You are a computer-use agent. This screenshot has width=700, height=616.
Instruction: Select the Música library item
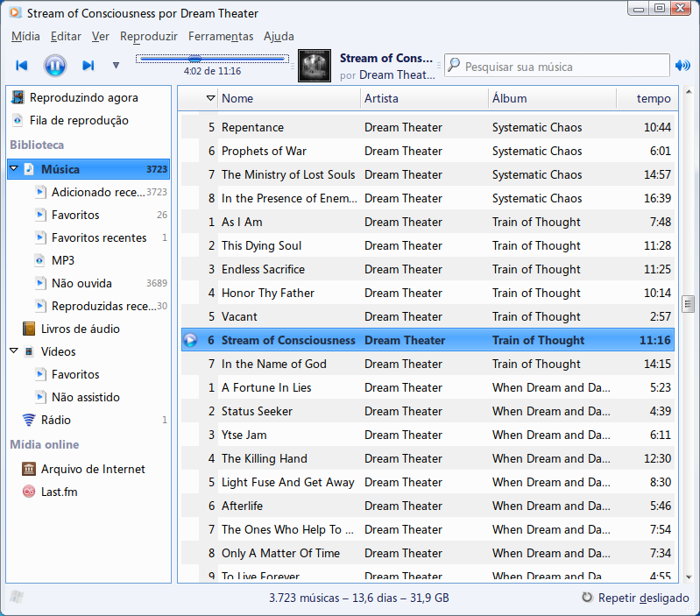[88, 169]
